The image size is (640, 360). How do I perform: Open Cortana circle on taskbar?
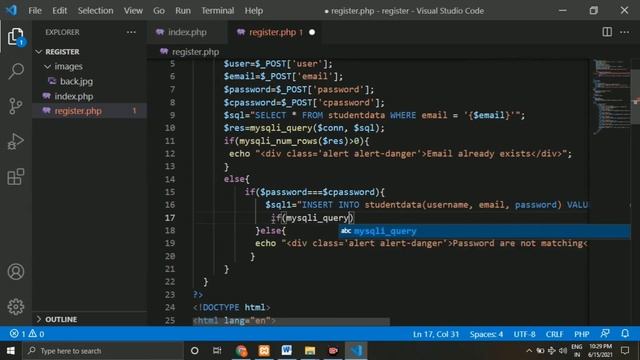(x=195, y=351)
